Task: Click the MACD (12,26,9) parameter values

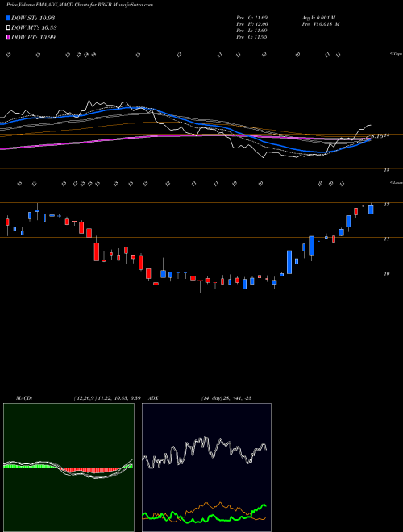Action: pyautogui.click(x=107, y=398)
